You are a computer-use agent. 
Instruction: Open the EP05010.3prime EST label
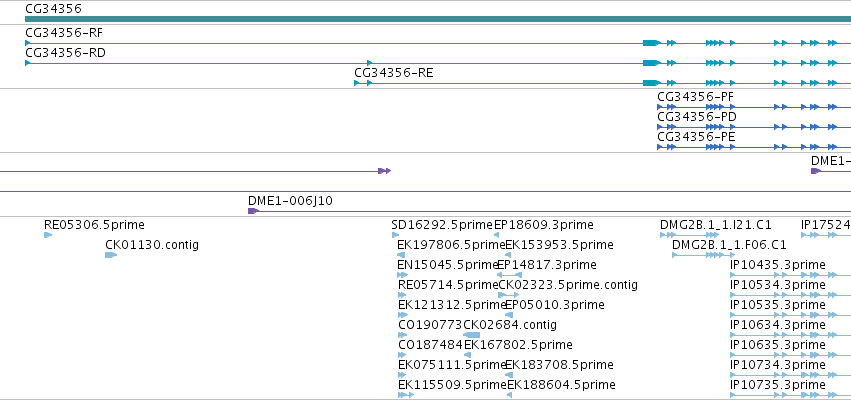(555, 305)
